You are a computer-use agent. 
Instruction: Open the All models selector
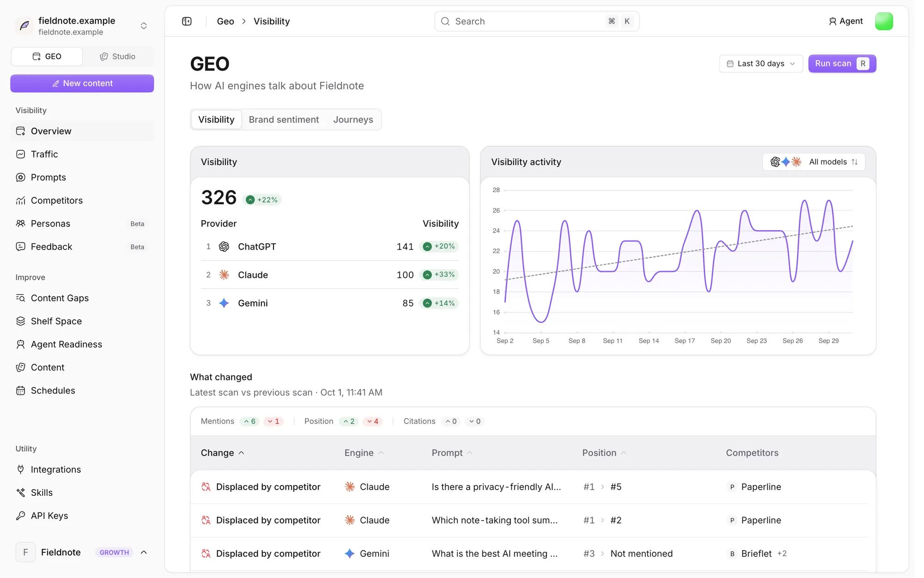(814, 162)
